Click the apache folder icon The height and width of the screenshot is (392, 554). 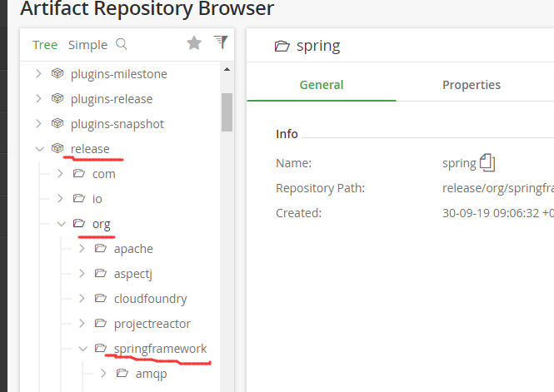click(100, 248)
